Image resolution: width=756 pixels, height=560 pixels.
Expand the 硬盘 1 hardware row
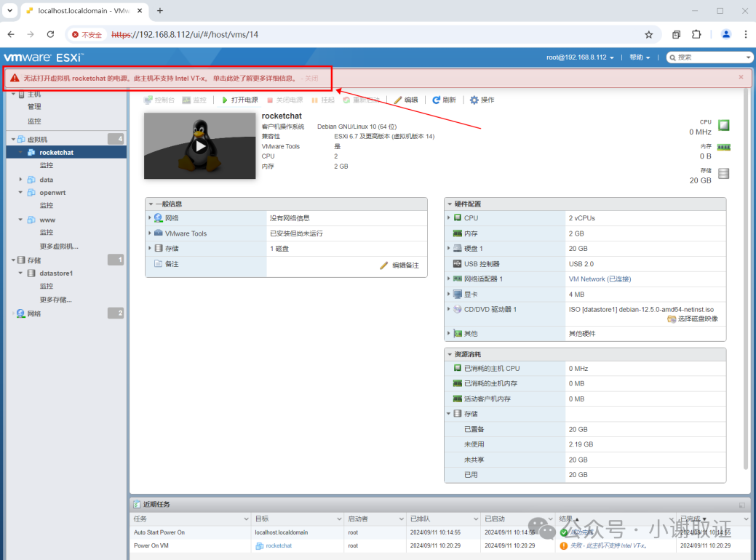click(448, 248)
